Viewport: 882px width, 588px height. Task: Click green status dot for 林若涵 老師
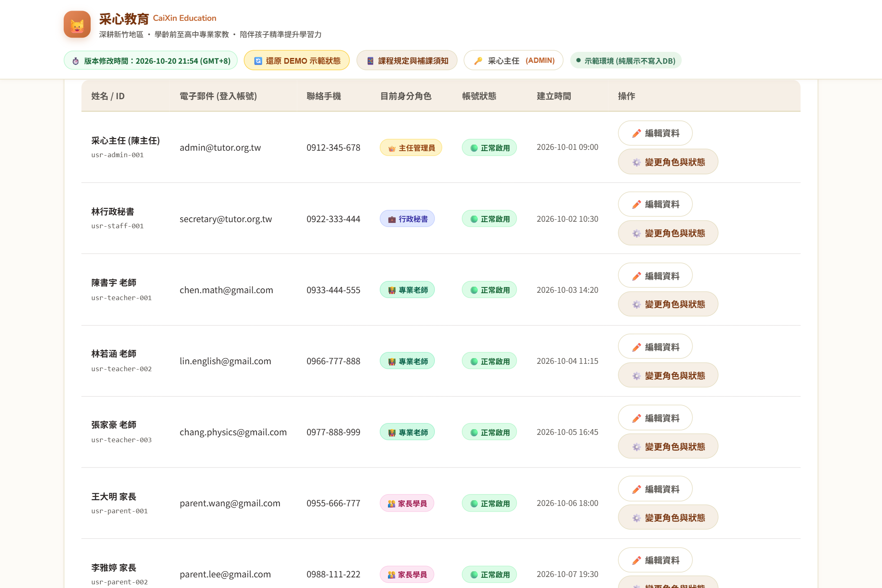(x=474, y=361)
